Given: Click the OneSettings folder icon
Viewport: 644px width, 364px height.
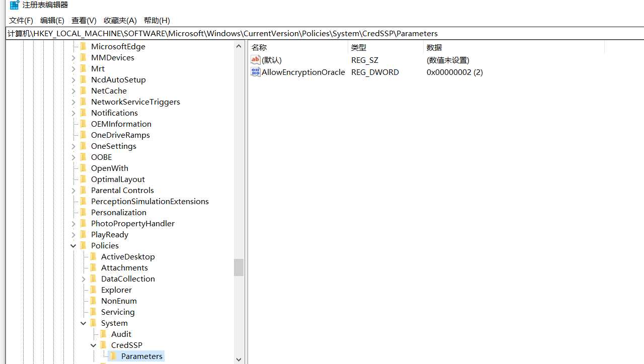Looking at the screenshot, I should (x=84, y=146).
